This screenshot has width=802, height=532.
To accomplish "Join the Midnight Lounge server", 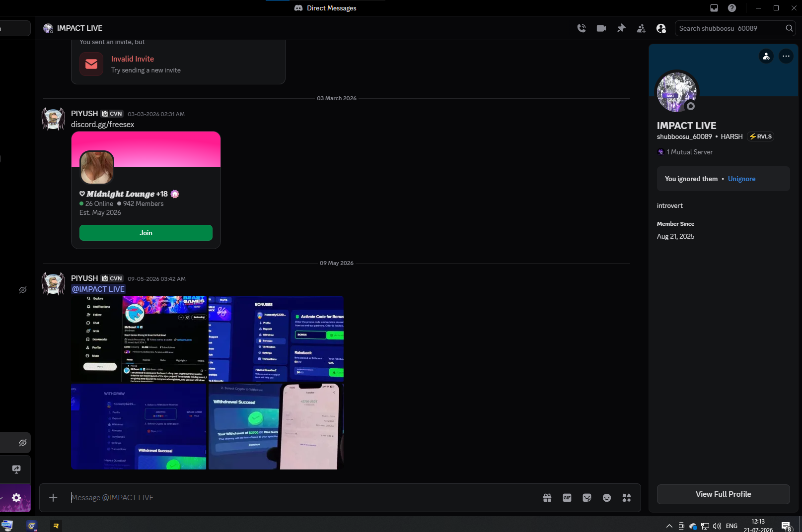I will (146, 233).
